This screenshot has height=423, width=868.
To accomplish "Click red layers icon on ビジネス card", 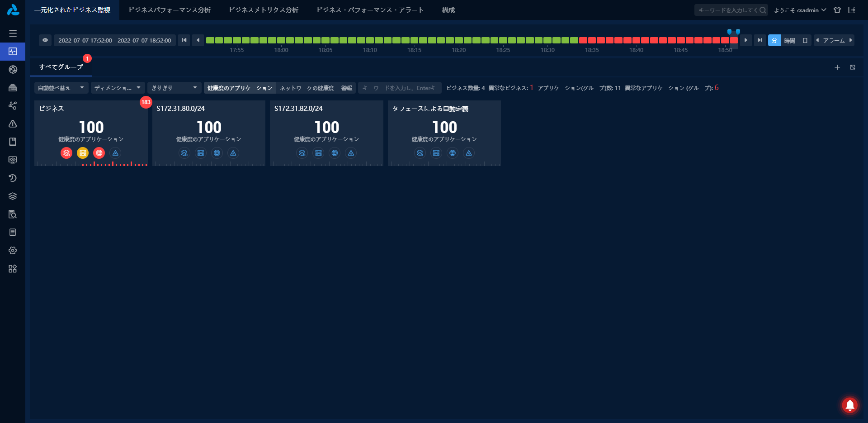I will 66,153.
